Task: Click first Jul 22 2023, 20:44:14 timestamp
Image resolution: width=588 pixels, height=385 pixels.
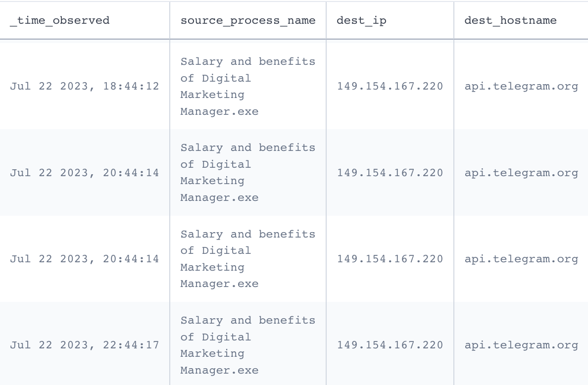Action: pyautogui.click(x=84, y=173)
